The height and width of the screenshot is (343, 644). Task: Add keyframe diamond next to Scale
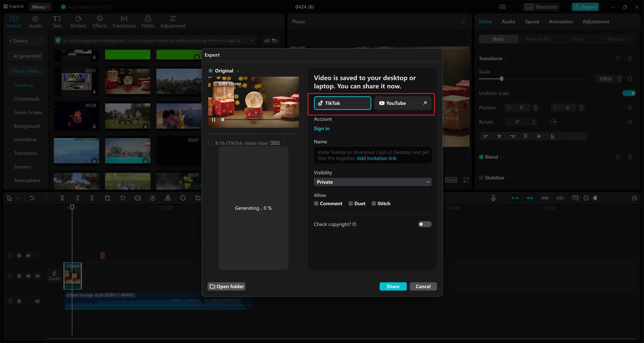(630, 79)
